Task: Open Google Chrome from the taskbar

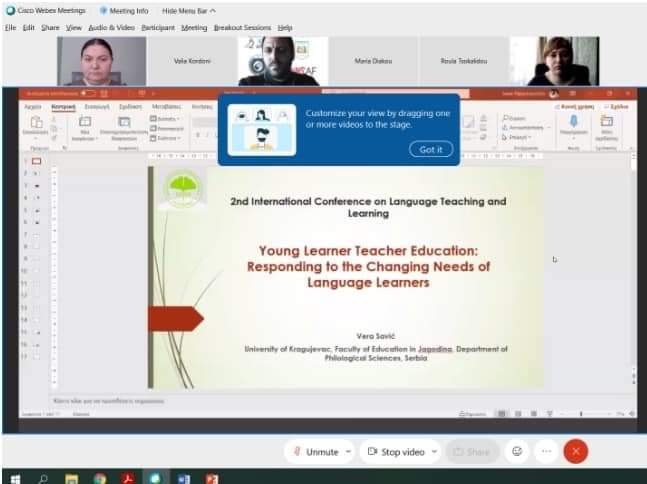Action: [x=100, y=478]
